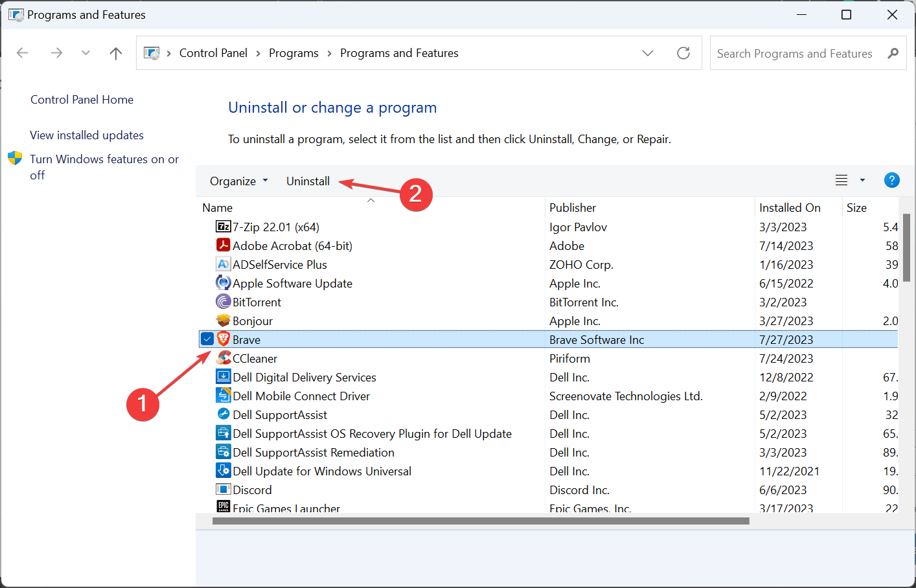Open recent locations dropdown chevron
Viewport: 916px width, 588px height.
click(86, 53)
